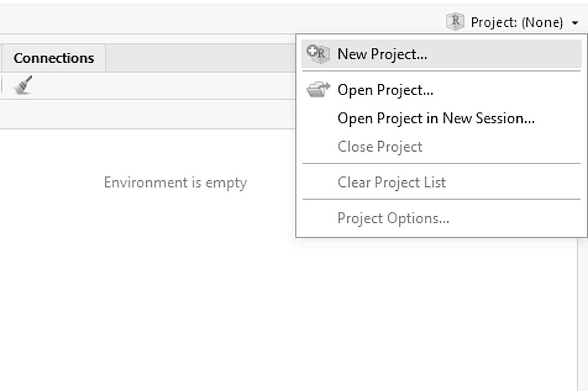Select the Close Project menu item

(x=380, y=147)
